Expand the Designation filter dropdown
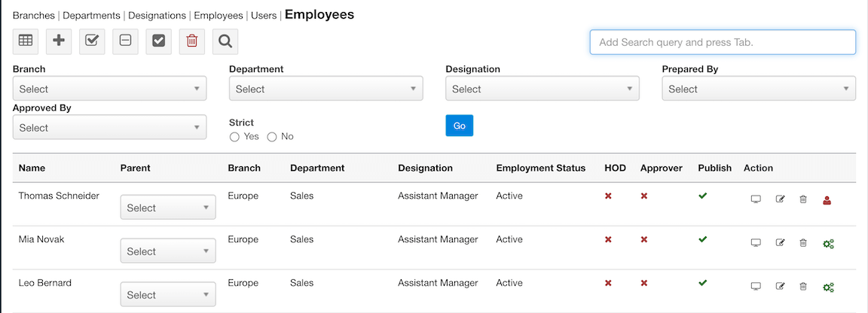 542,89
